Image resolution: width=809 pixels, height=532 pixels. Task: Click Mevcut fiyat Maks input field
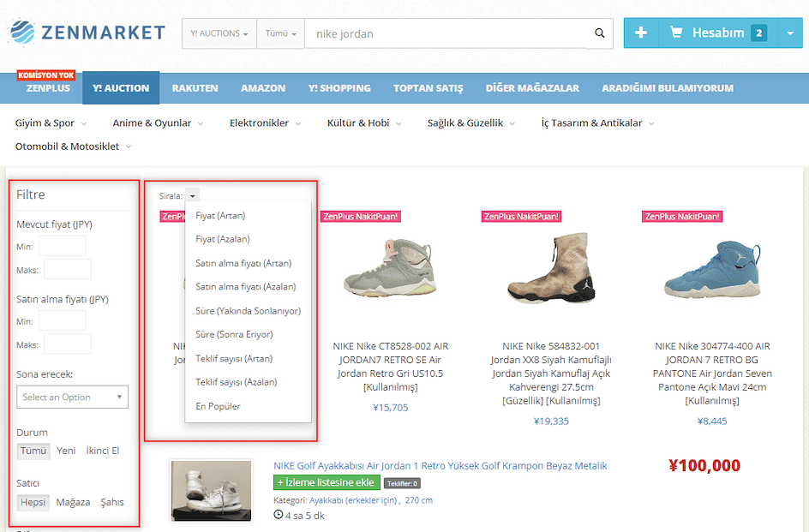click(68, 269)
